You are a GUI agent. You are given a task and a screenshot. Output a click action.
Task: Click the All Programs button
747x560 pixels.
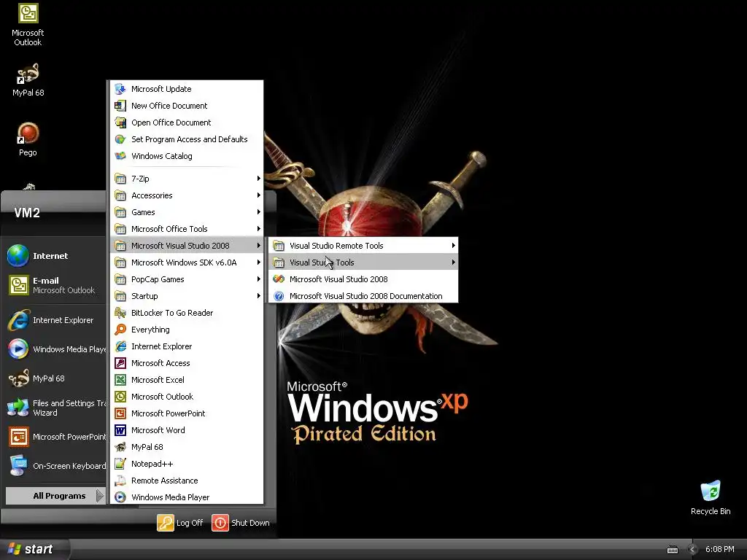(55, 496)
